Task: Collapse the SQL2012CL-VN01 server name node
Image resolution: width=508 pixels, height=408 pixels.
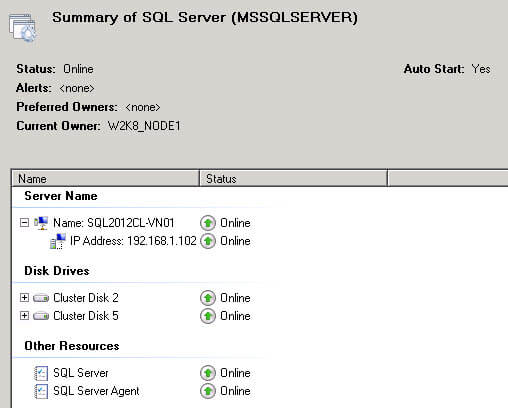Action: 24,222
